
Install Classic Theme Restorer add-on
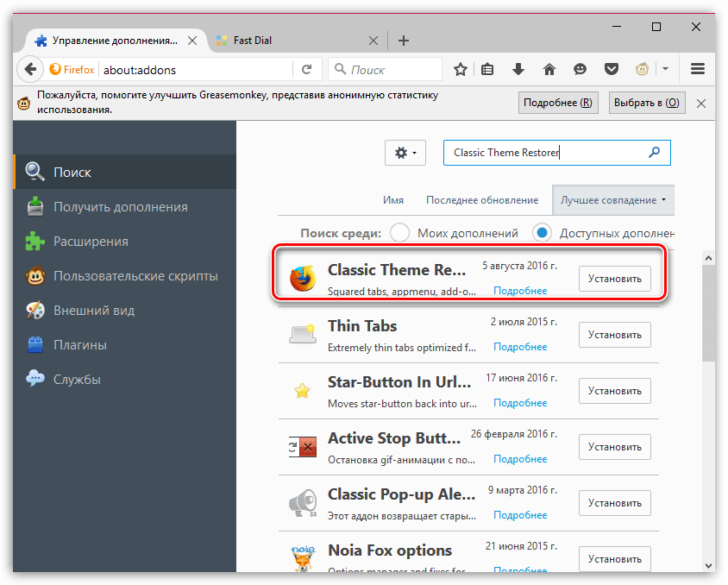point(614,279)
